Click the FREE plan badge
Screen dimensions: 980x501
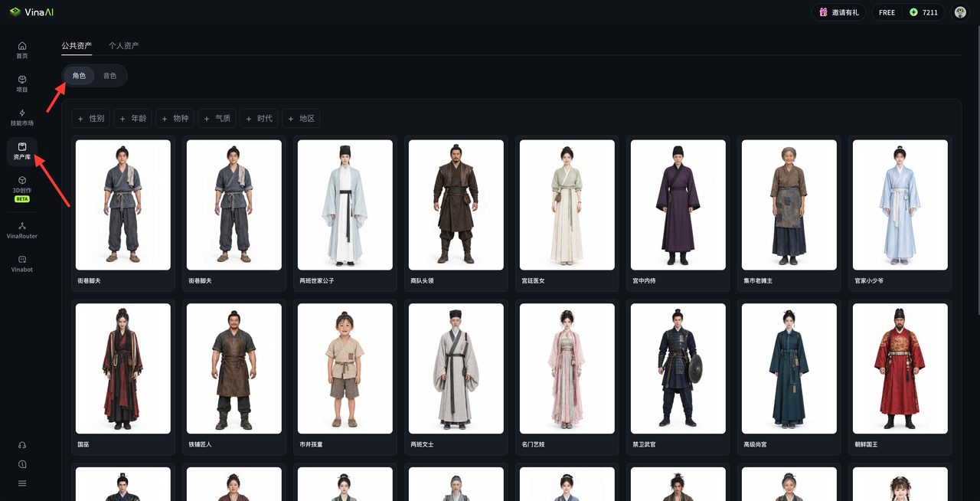click(887, 12)
